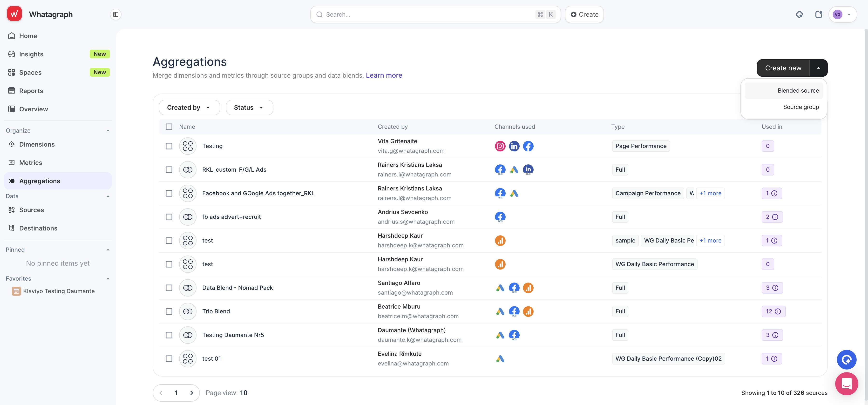This screenshot has height=405, width=868.
Task: Click the Whatagraph logo icon
Action: click(14, 14)
